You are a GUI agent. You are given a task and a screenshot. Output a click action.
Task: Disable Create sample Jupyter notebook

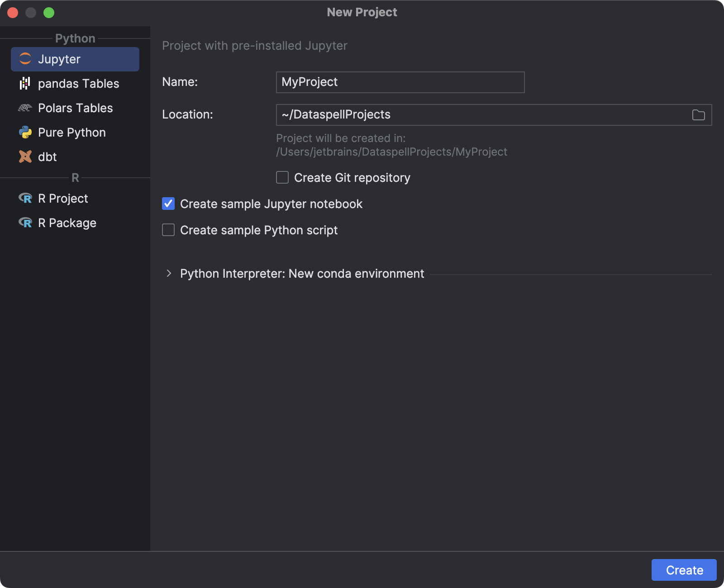pos(168,204)
